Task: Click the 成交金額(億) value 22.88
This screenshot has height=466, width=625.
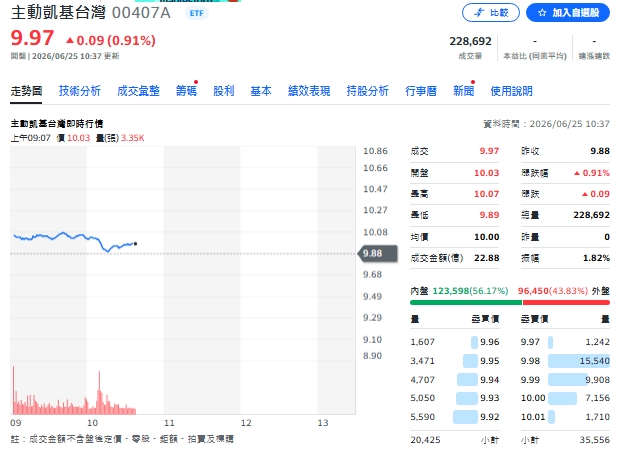Action: coord(486,258)
